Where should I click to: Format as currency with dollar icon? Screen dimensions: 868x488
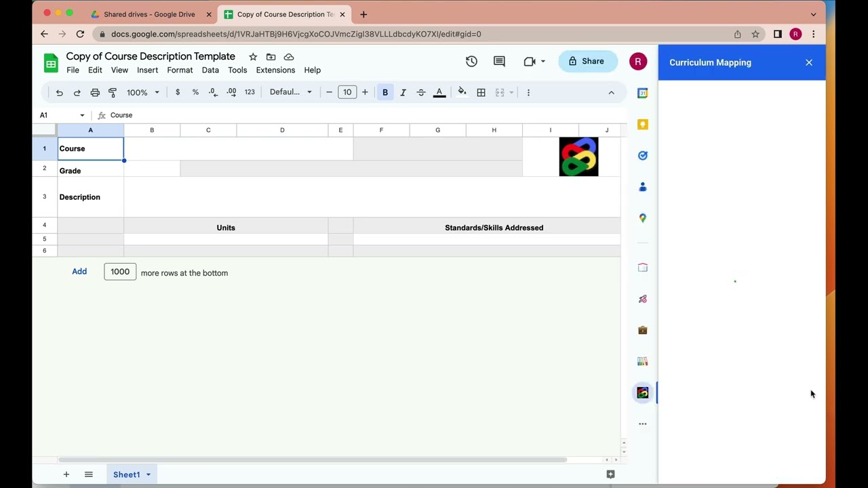(178, 92)
